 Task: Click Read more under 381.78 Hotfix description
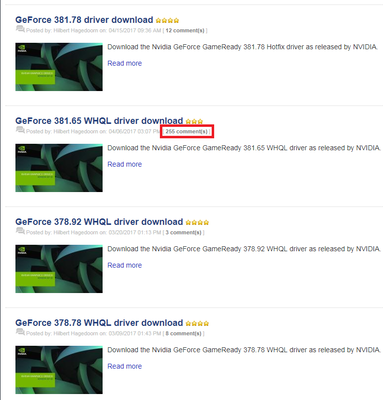124,63
